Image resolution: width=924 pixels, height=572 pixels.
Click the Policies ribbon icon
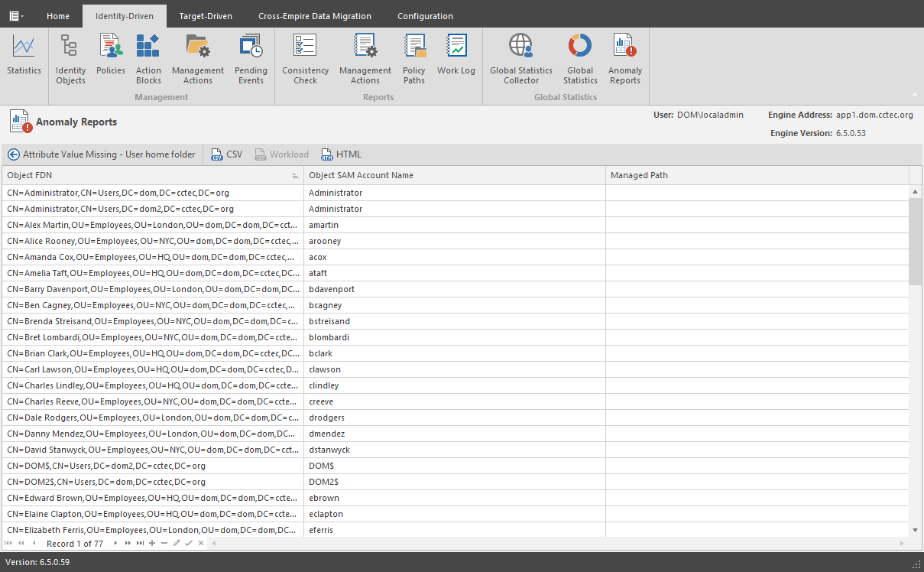pyautogui.click(x=111, y=55)
